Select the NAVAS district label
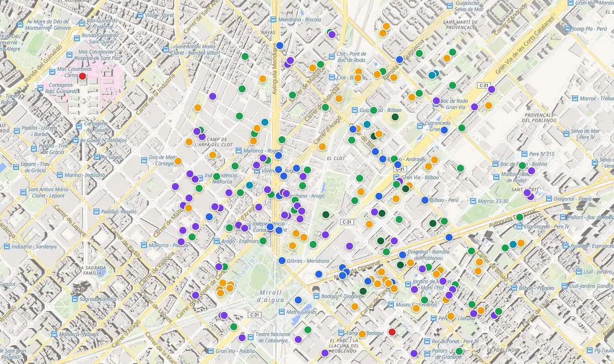614x364 pixels. [268, 32]
